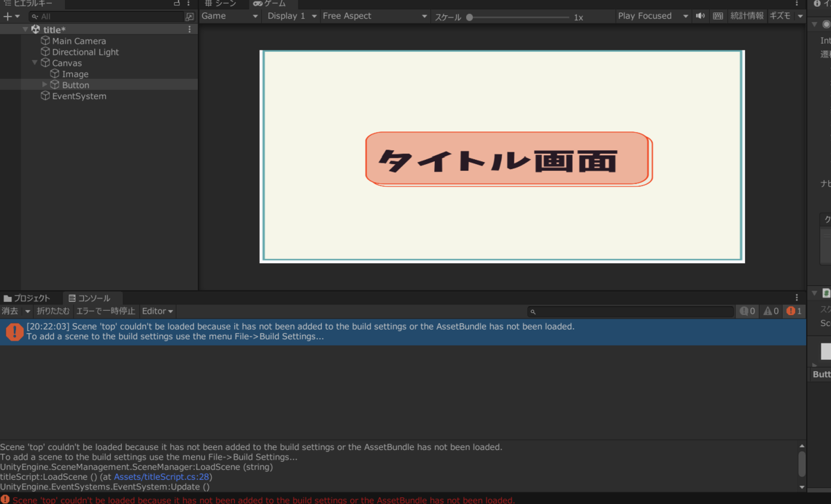
Task: Open the Assets/titleScript.cs:28 link
Action: (161, 477)
